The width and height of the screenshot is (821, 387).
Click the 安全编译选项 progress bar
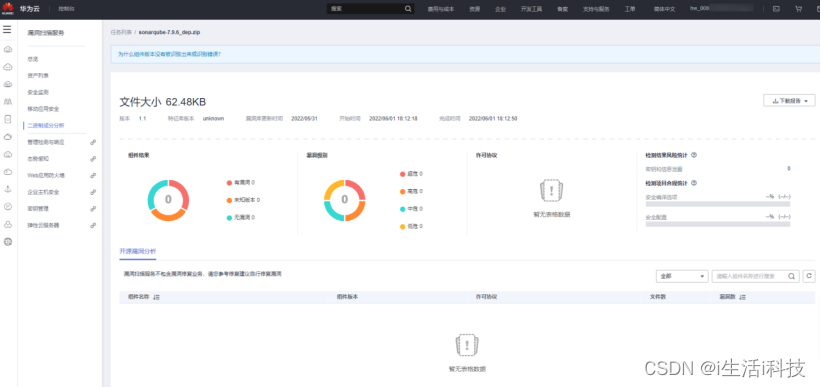tap(718, 204)
